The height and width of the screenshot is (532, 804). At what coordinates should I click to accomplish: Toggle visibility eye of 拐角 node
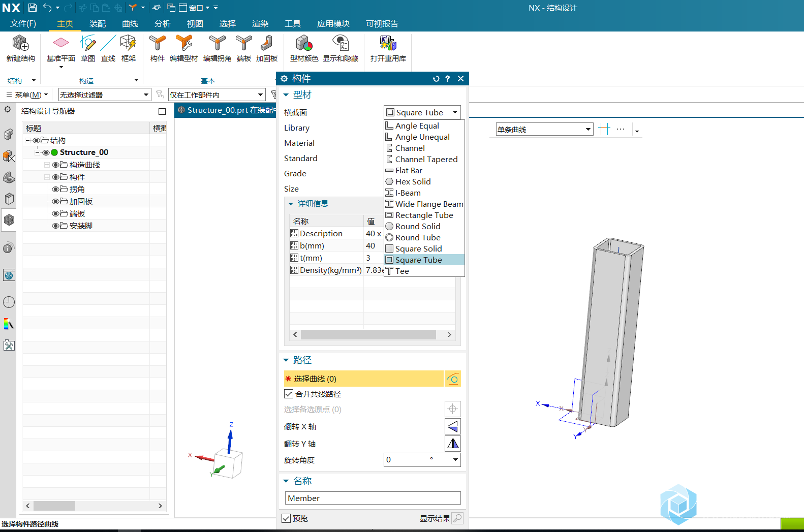(x=55, y=189)
